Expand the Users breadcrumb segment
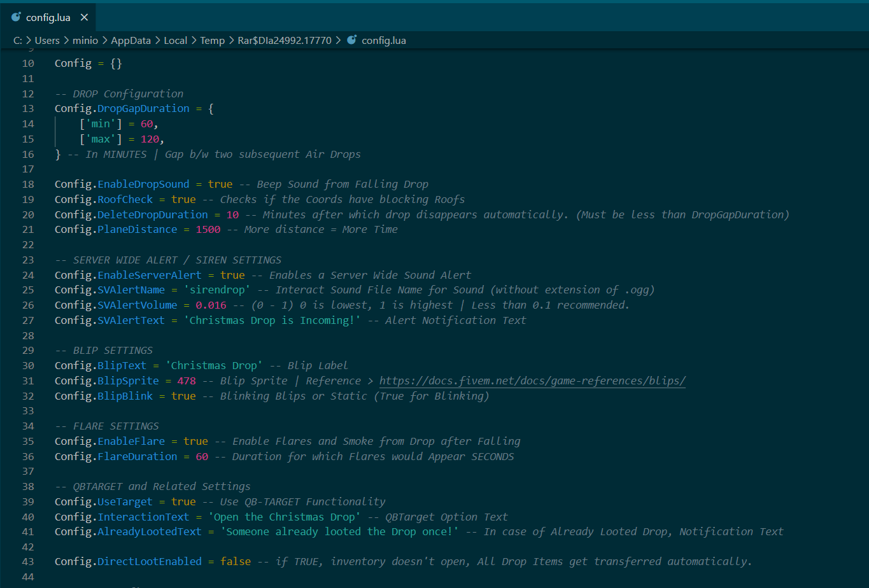869x588 pixels. coord(47,40)
